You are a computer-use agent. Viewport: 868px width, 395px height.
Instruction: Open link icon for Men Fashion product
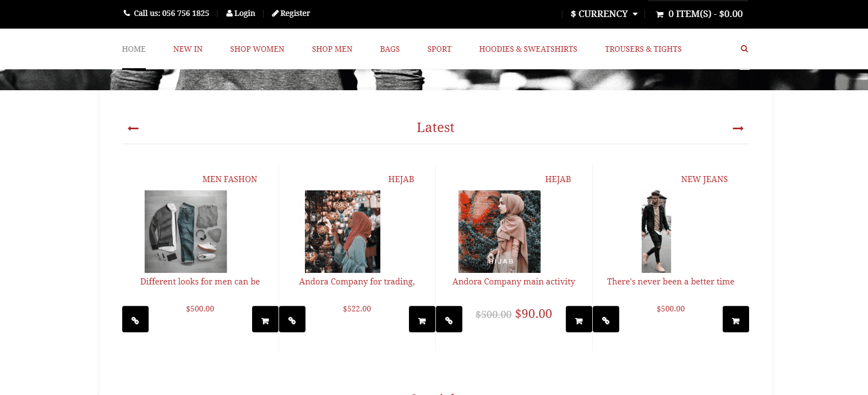point(135,319)
